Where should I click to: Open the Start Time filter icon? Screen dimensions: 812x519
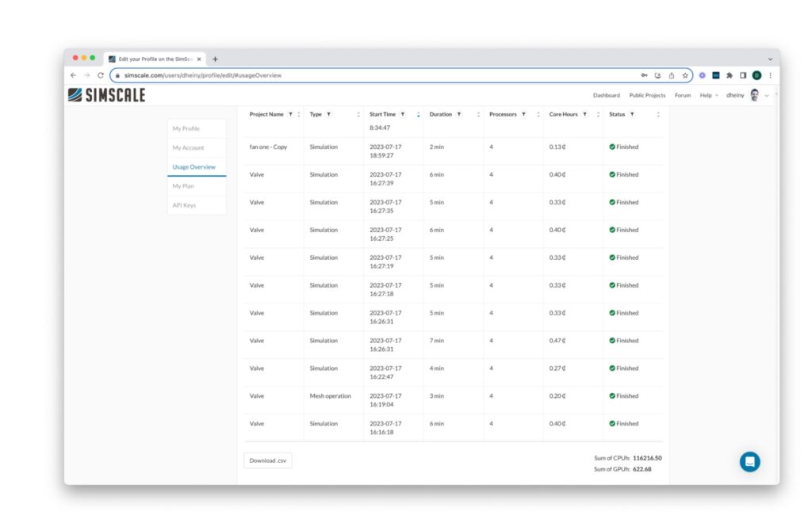(403, 114)
